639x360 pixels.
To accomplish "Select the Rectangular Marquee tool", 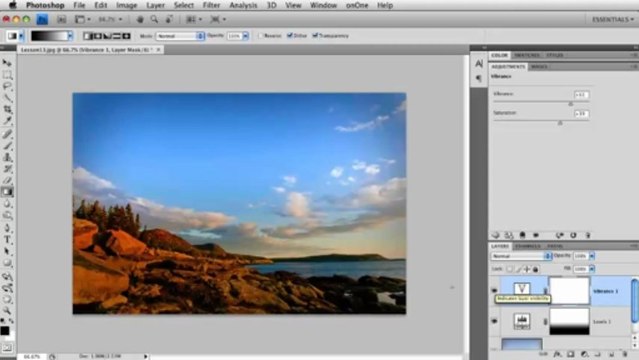I will tap(7, 75).
